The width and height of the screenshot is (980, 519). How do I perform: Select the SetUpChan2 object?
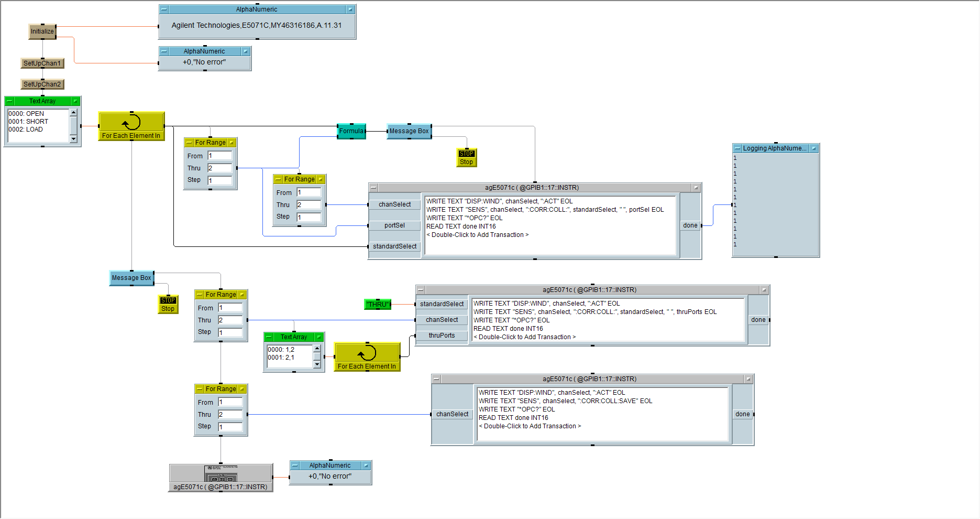pos(42,84)
